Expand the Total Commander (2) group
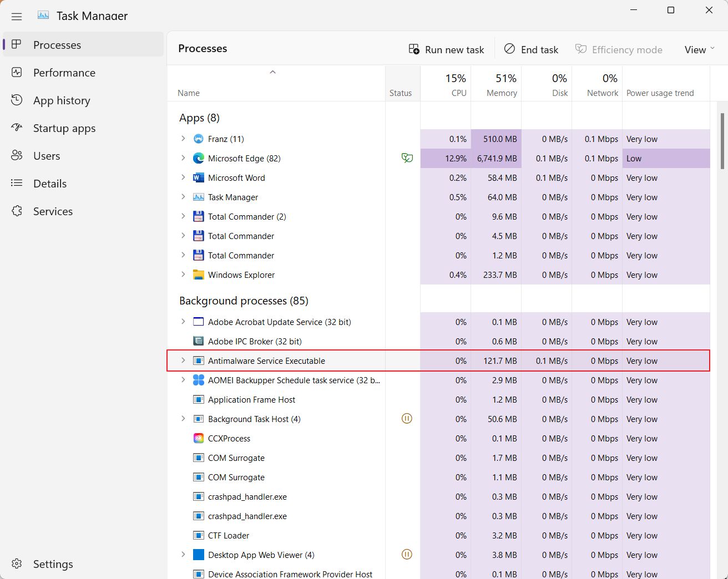Screen dimensions: 728x579 point(183,216)
